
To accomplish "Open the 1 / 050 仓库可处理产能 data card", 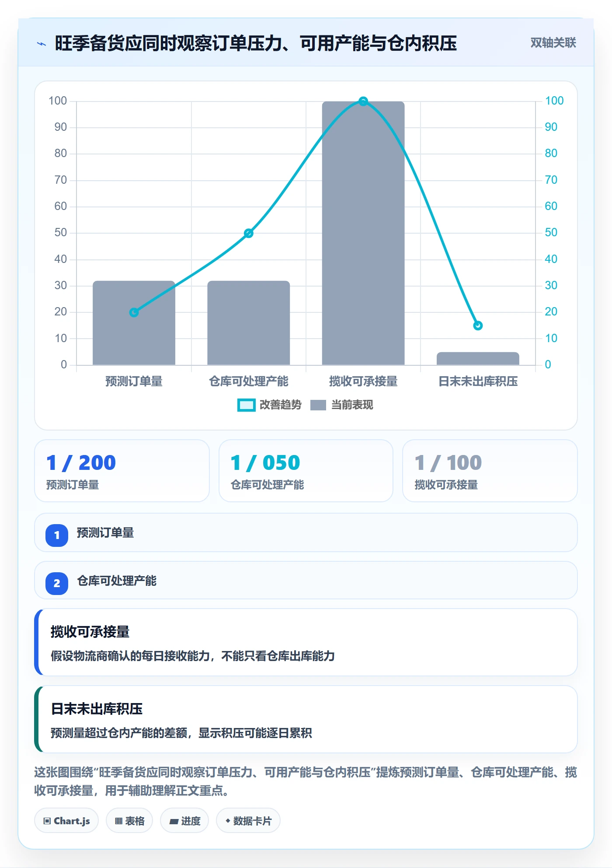I will click(x=306, y=471).
